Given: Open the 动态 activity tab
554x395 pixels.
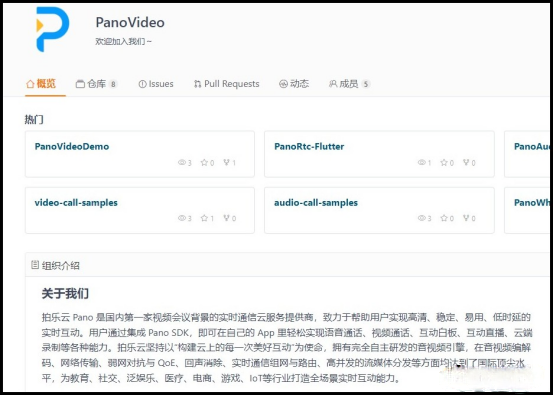Looking at the screenshot, I should (x=294, y=84).
